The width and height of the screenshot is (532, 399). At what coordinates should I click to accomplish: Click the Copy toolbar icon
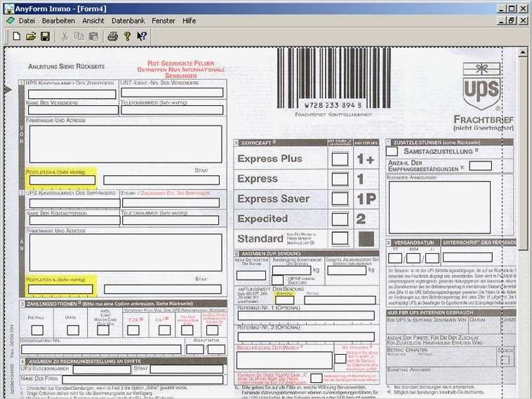tap(79, 36)
